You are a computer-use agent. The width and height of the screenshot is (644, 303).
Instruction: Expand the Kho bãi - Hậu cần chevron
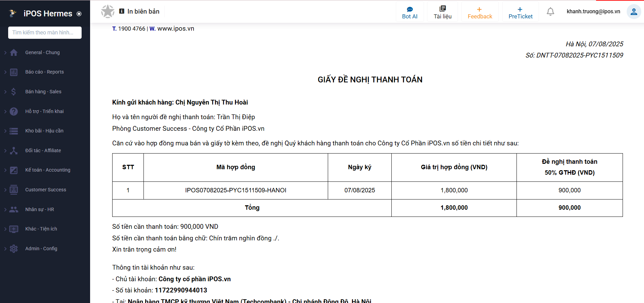pos(5,131)
